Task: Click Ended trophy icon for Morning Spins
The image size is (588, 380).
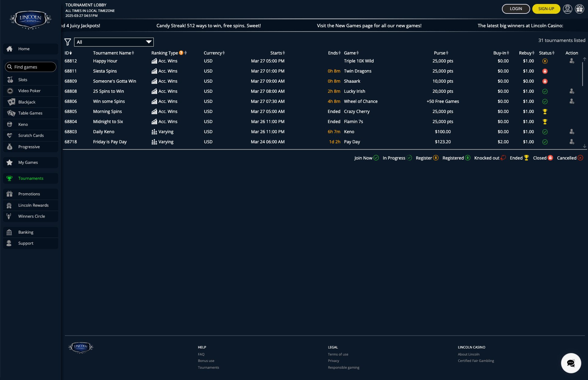Action: (x=545, y=111)
